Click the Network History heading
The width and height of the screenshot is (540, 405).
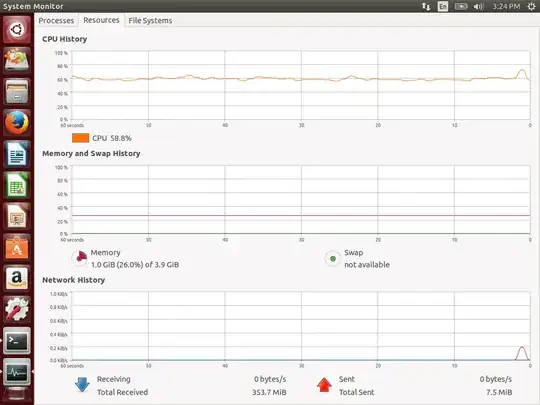74,280
